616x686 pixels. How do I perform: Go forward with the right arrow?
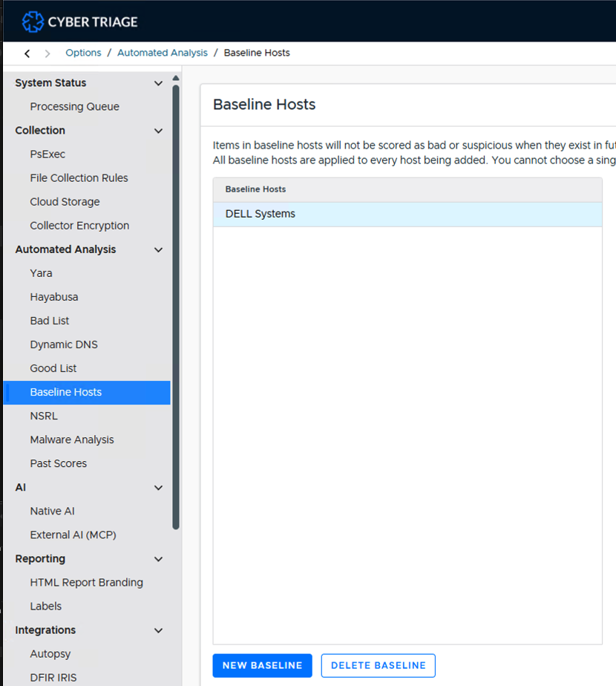[x=47, y=53]
